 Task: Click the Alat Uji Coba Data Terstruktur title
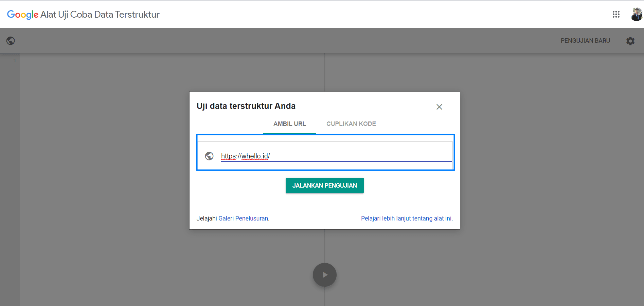click(100, 15)
